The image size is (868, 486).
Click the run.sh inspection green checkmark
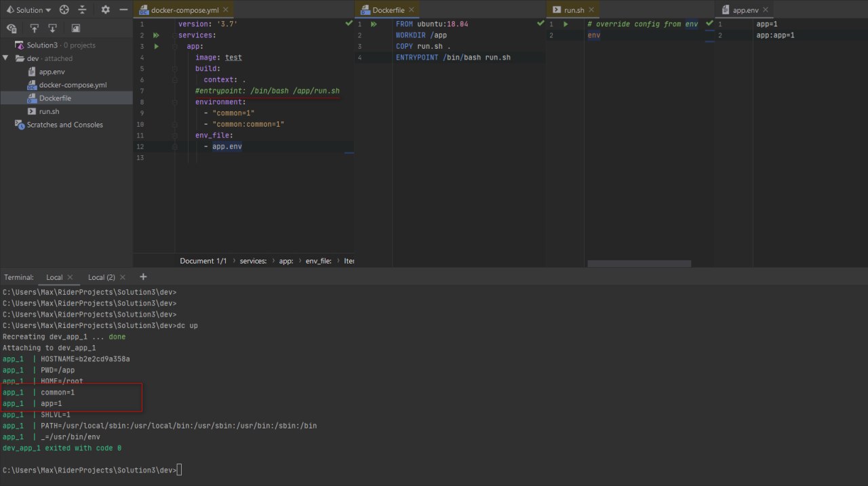click(709, 23)
